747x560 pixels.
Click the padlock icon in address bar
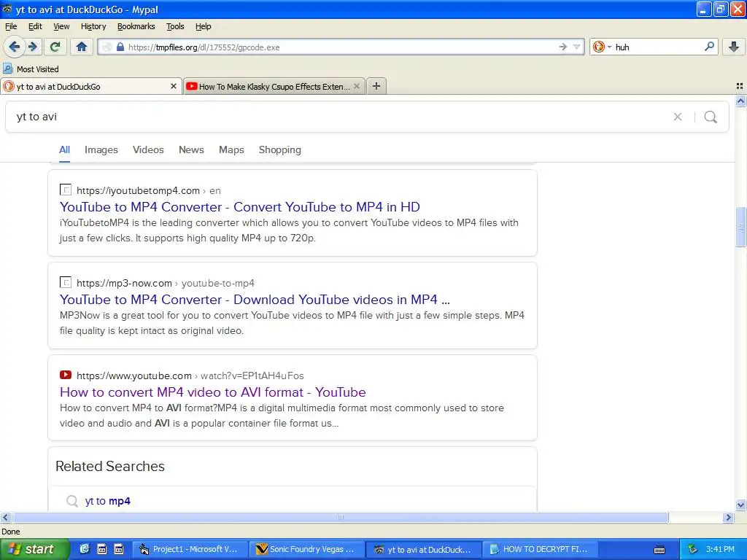click(x=120, y=47)
